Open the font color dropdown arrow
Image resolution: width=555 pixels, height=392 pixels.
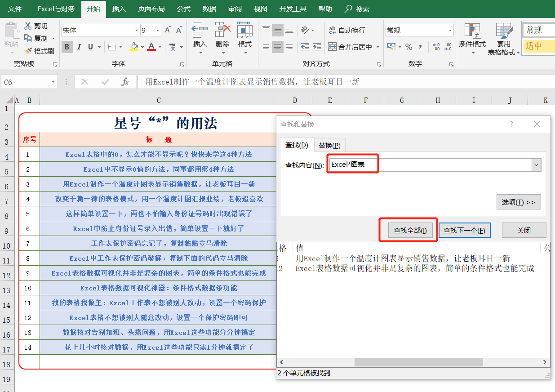coord(160,47)
